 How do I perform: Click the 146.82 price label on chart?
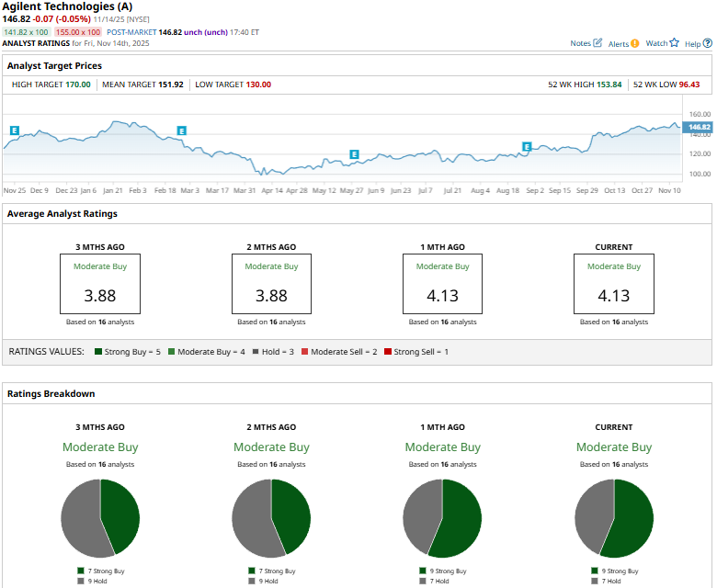click(x=699, y=127)
